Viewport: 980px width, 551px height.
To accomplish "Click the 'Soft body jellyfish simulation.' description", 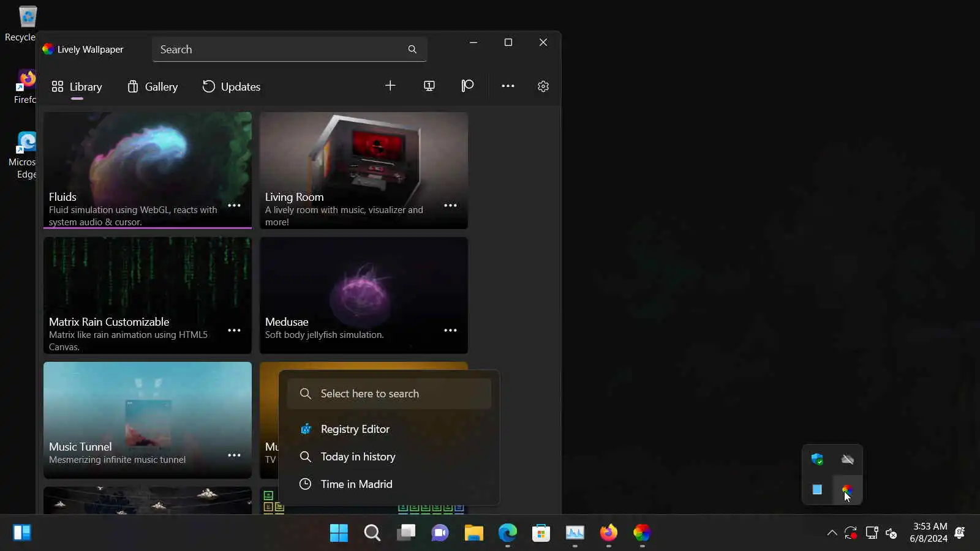I will click(325, 335).
